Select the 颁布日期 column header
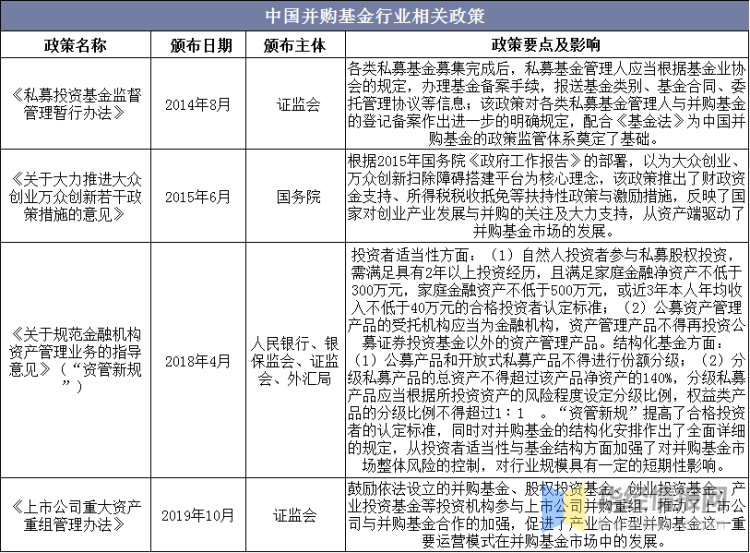The image size is (750, 553). click(x=201, y=45)
